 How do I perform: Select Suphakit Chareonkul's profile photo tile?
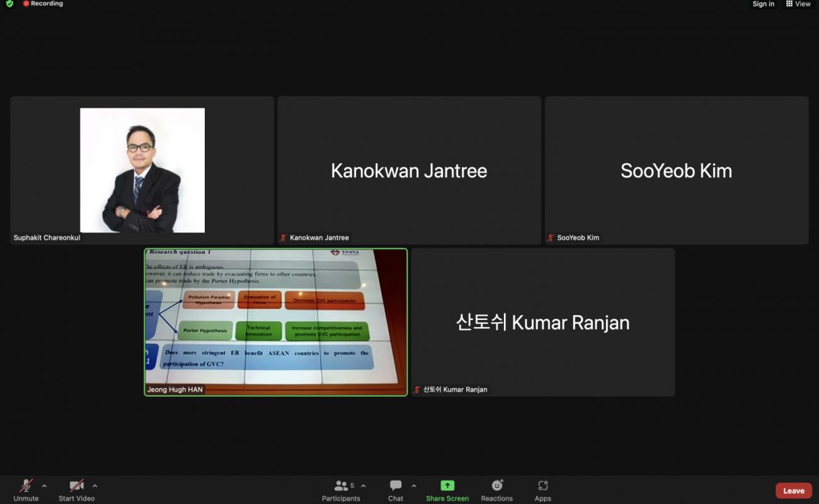142,170
